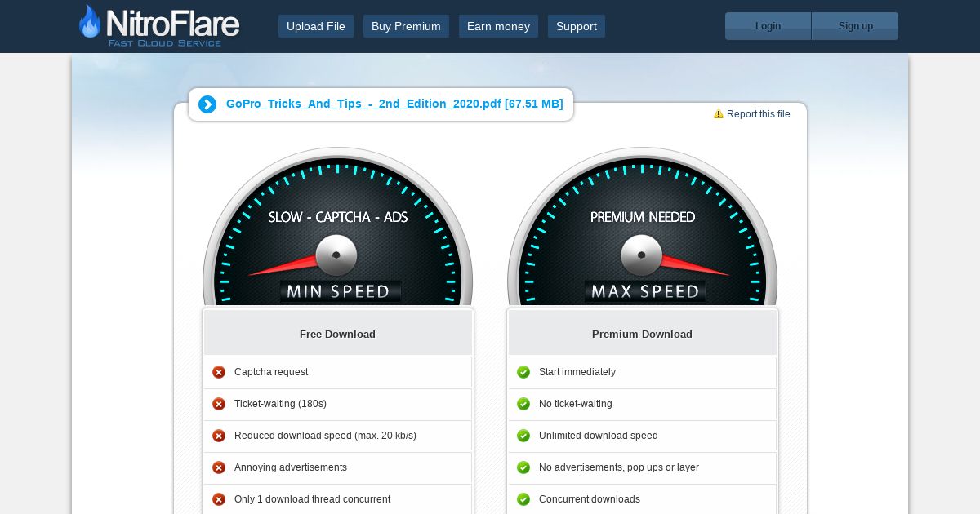Open the Support page

(577, 26)
